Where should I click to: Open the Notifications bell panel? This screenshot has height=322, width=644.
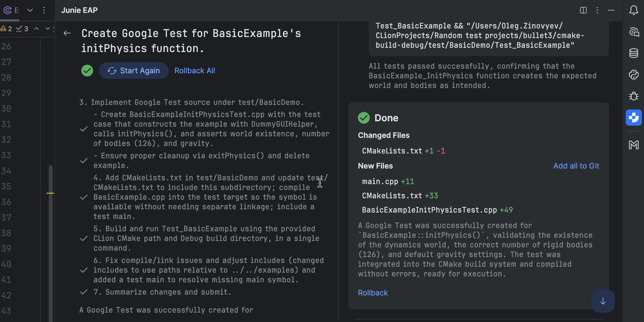coord(634,10)
